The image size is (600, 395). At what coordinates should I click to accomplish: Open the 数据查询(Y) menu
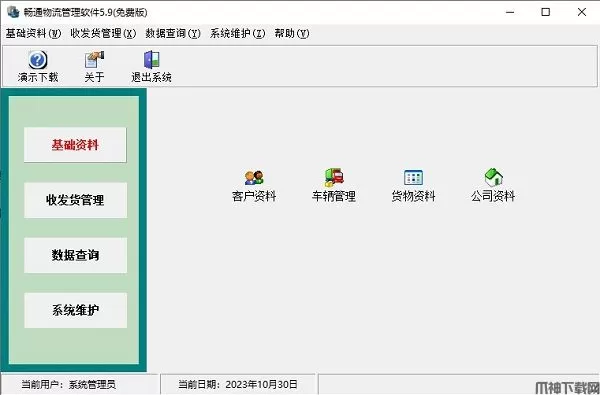coord(173,34)
